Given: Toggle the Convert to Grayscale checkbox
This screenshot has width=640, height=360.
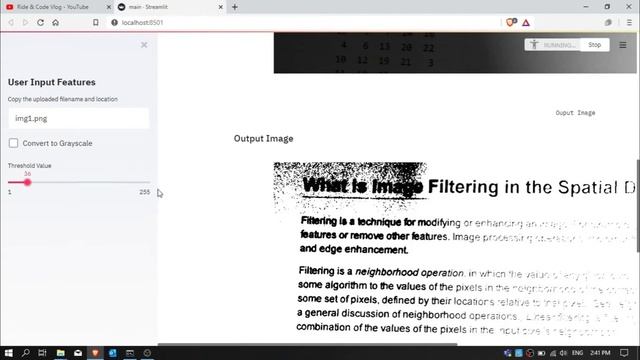Looking at the screenshot, I should pyautogui.click(x=13, y=143).
